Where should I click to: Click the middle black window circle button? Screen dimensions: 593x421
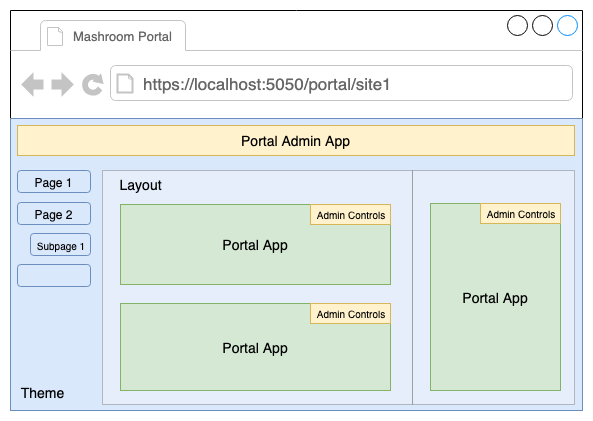pos(542,26)
